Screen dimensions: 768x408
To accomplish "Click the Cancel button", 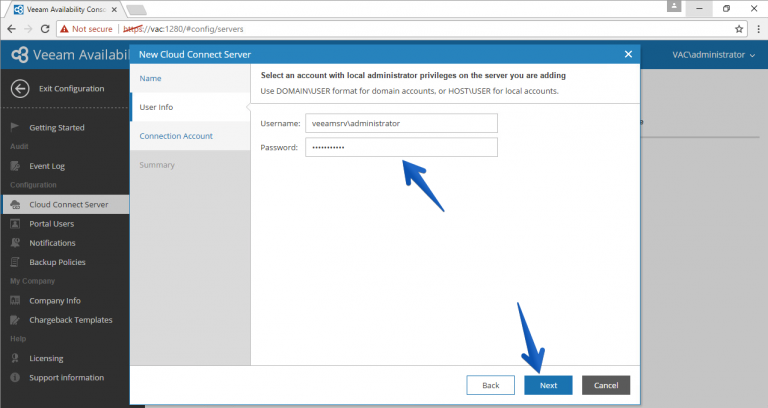I will click(x=606, y=385).
